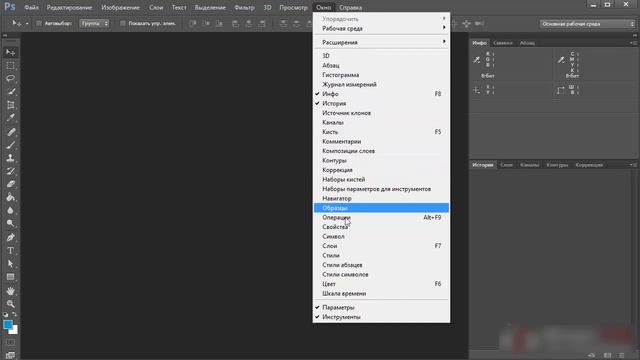Change the screen mode
Image resolution: width=640 pixels, height=360 pixels.
(11, 355)
